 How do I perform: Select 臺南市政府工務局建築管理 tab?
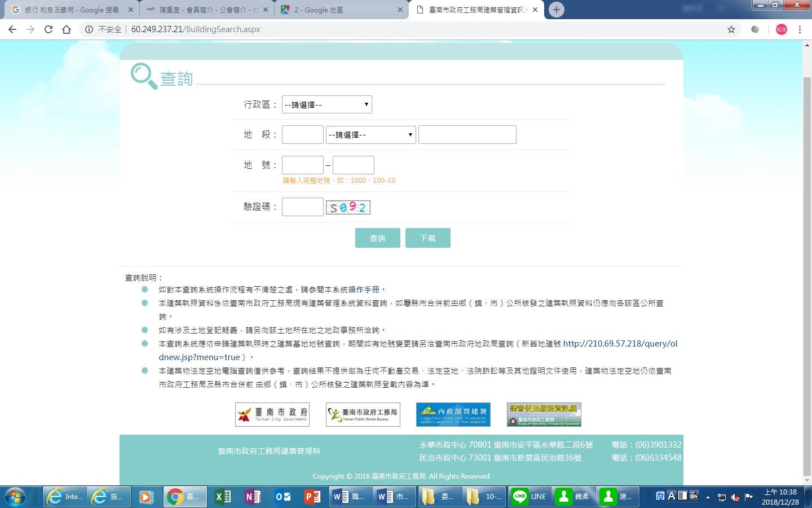coord(476,10)
